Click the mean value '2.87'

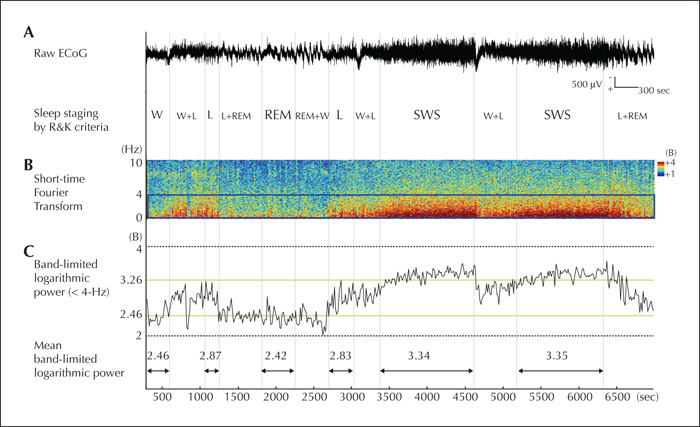click(x=210, y=356)
